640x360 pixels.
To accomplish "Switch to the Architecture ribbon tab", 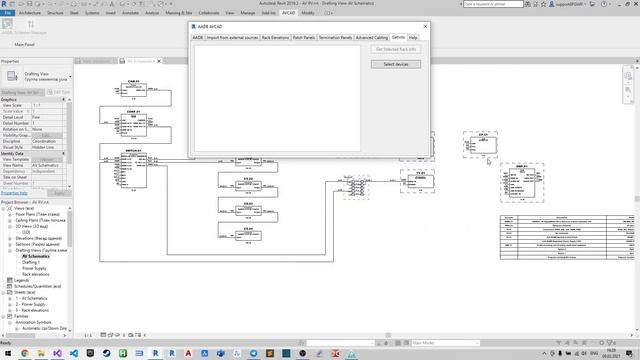I will (x=30, y=13).
